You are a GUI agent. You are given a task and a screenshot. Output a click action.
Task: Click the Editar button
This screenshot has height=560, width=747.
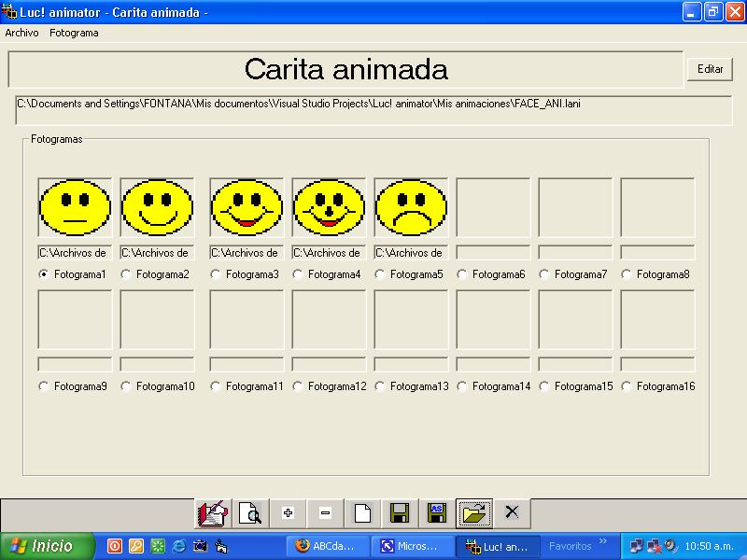tap(710, 69)
